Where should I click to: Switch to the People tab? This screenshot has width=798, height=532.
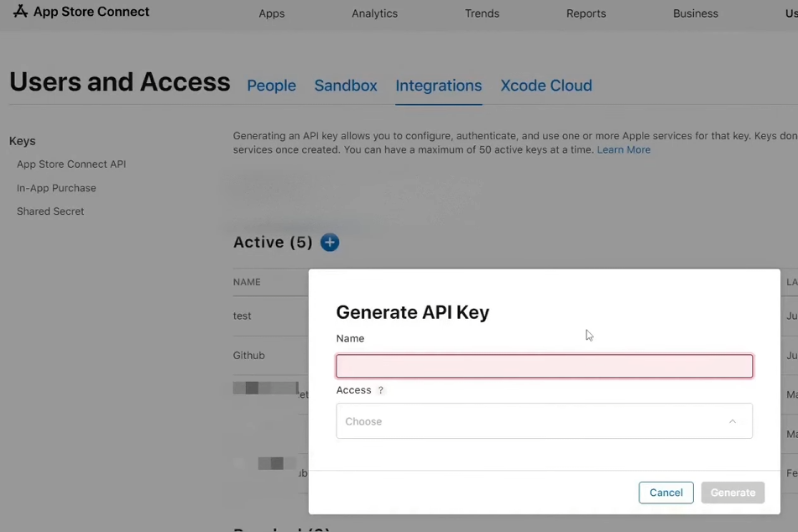pos(271,86)
